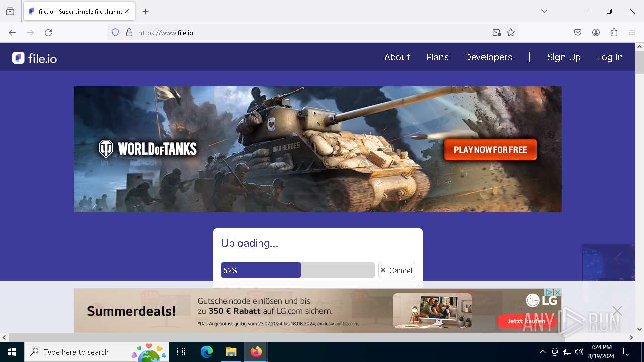Dismiss the bottom banner with the large X
This screenshot has height=362, width=644.
(x=617, y=311)
